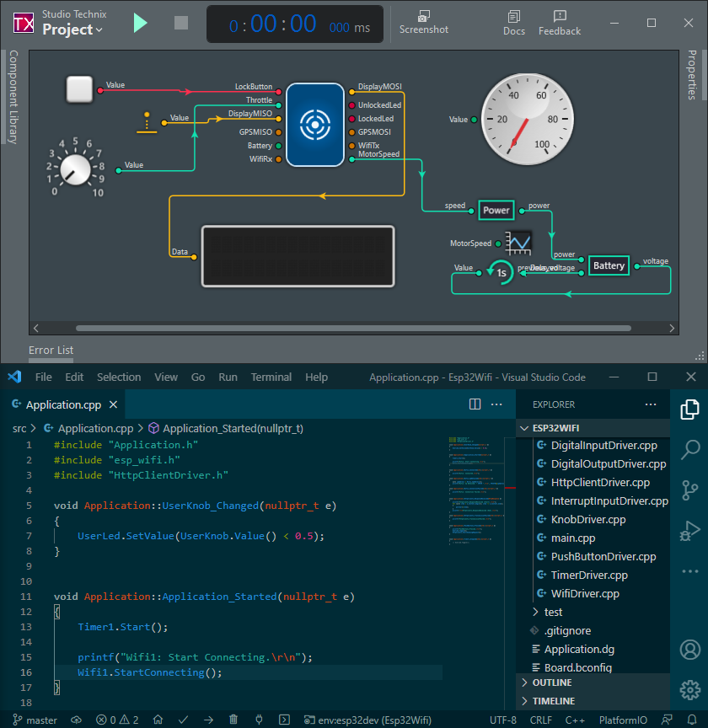Open problems indicator showing 0 errors 2 warnings

click(x=117, y=720)
